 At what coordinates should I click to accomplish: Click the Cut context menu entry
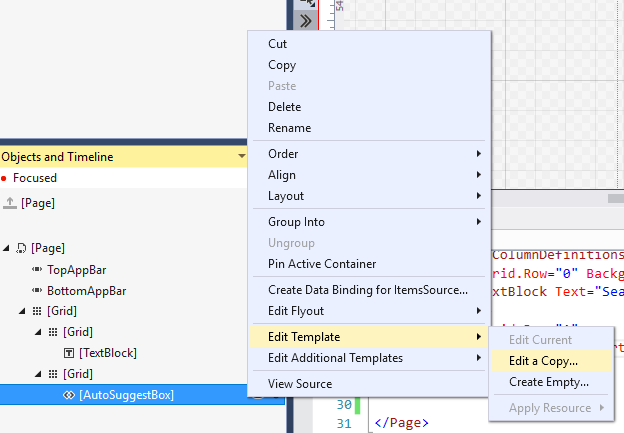click(369, 44)
